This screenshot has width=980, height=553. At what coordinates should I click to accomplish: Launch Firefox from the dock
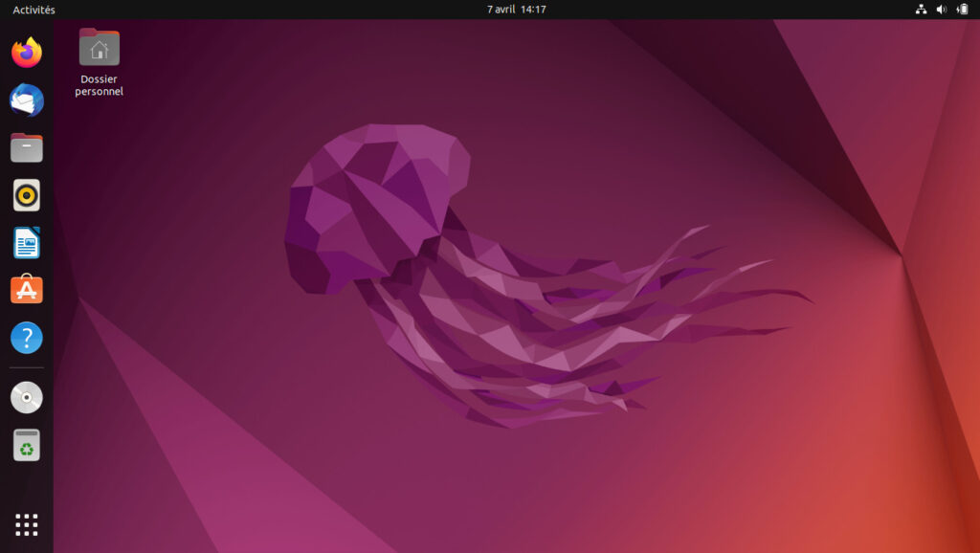click(27, 53)
